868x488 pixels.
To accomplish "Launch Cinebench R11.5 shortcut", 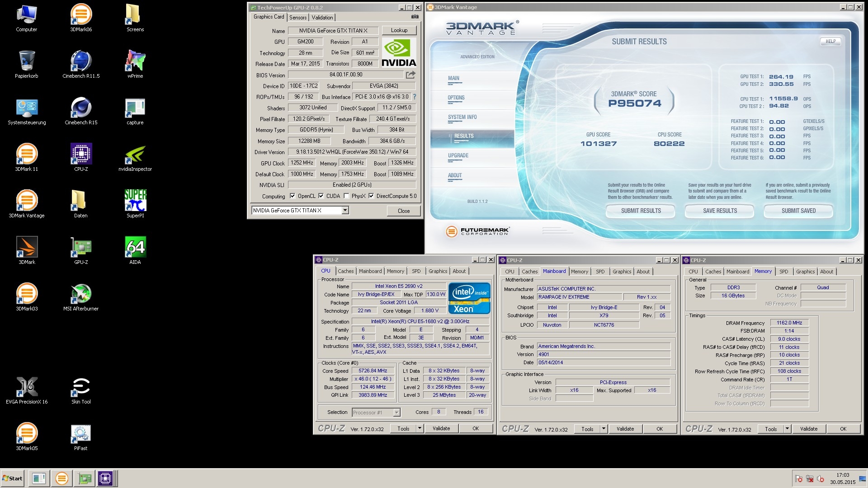I will pos(81,65).
